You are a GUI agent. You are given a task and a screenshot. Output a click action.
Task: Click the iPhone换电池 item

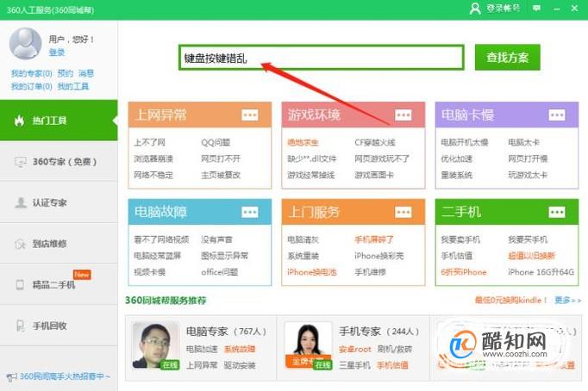[312, 272]
